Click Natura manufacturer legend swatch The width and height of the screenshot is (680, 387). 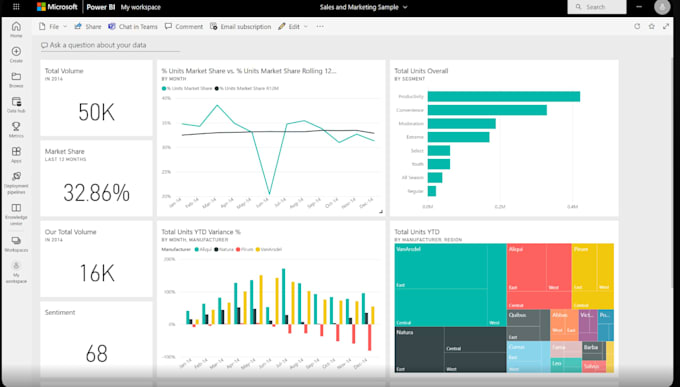click(x=216, y=249)
